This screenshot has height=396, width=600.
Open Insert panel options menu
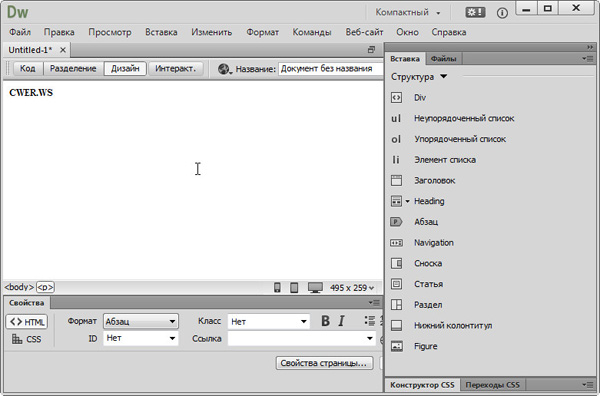(587, 59)
